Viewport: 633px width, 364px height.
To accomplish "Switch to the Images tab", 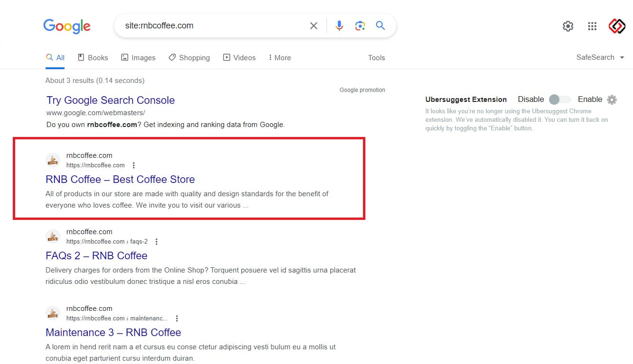I will (x=138, y=58).
